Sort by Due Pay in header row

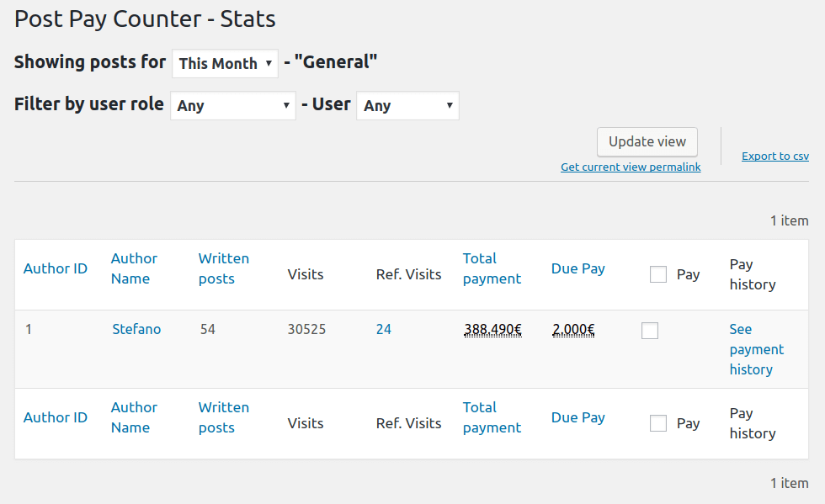(578, 268)
